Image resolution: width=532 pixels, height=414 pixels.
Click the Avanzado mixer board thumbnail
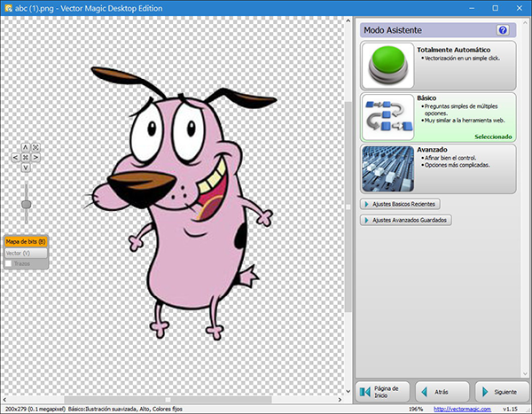point(387,169)
